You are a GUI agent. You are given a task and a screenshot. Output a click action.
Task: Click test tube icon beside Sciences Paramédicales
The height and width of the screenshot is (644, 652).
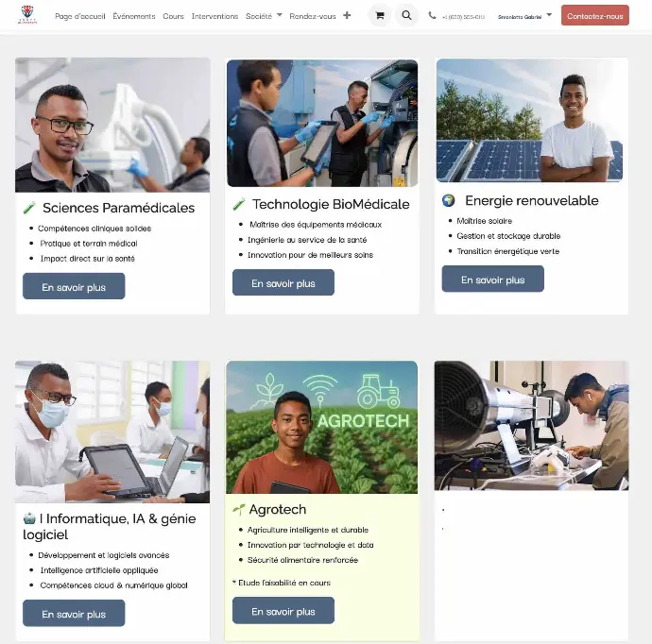(29, 208)
